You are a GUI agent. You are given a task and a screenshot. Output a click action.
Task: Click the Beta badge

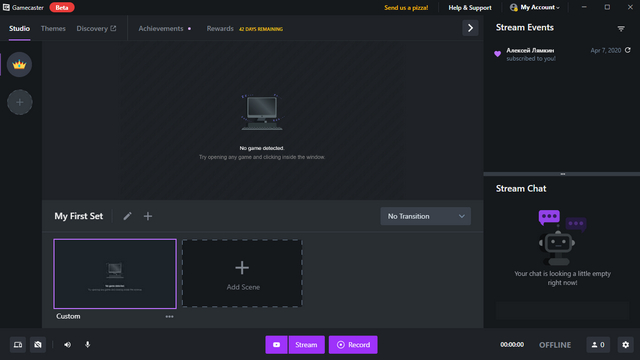click(x=62, y=7)
